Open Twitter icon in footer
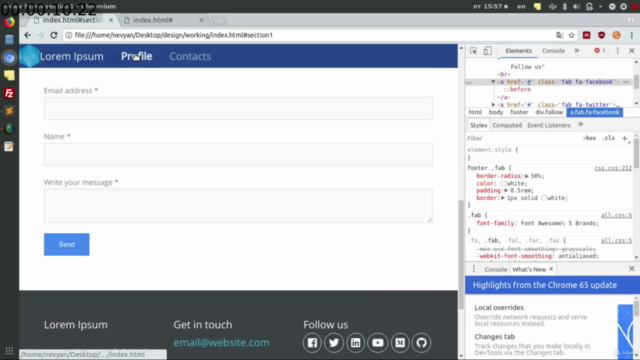Image resolution: width=640 pixels, height=360 pixels. click(x=334, y=343)
